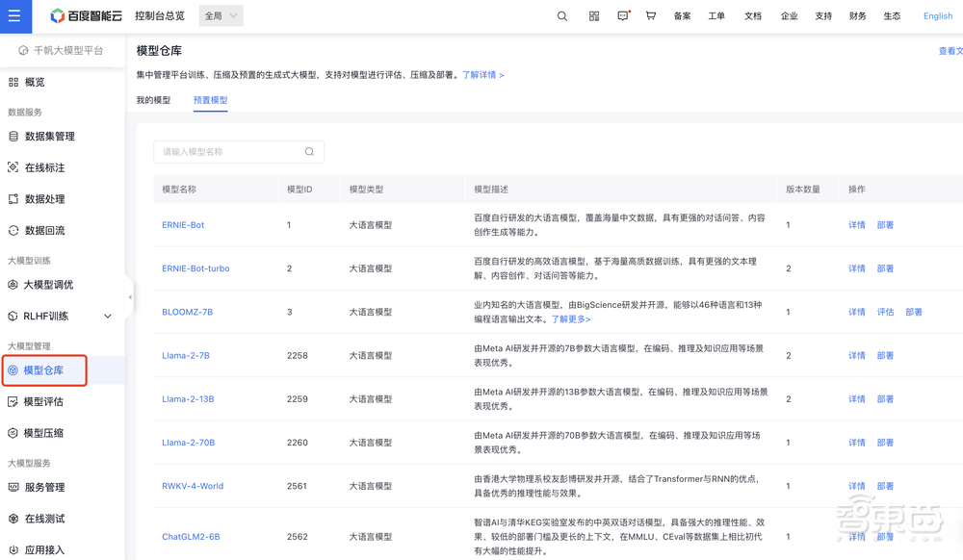Click 了解更多 under BLOOMZ-7B description

coord(570,318)
